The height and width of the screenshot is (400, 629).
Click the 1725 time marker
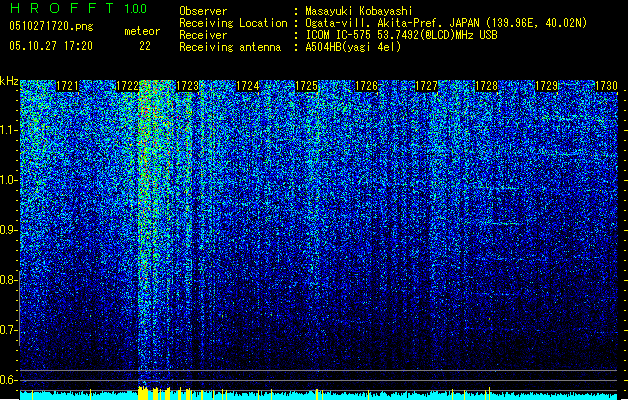click(x=306, y=86)
